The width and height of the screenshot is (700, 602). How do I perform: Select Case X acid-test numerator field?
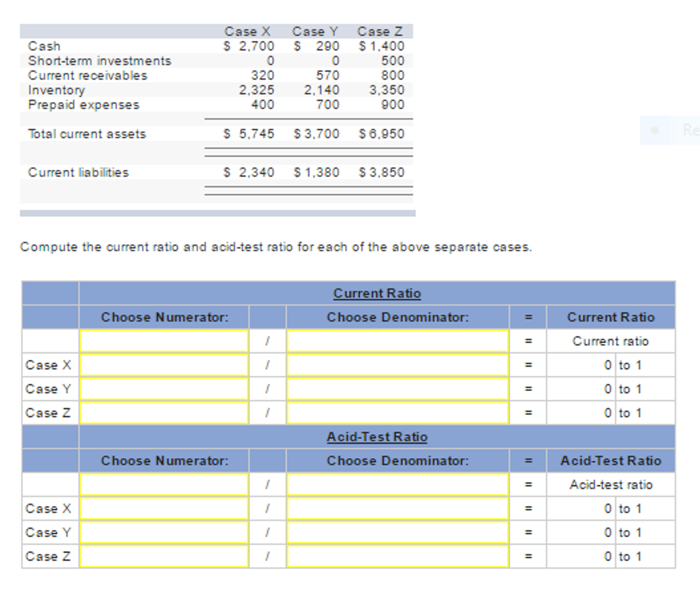[x=164, y=508]
